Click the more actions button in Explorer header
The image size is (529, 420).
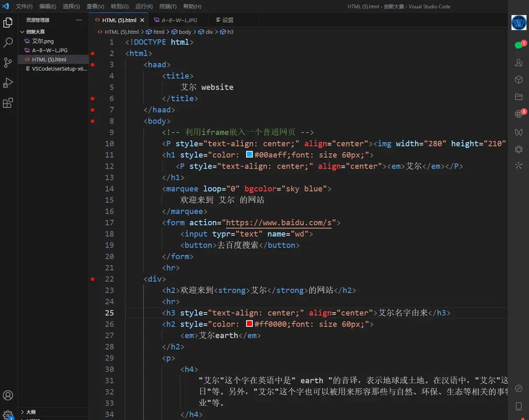78,19
